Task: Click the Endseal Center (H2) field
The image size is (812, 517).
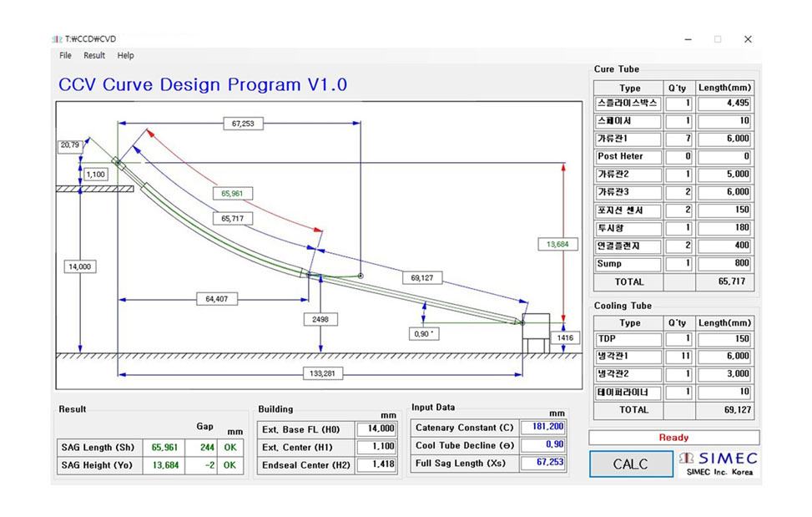Action: 376,465
